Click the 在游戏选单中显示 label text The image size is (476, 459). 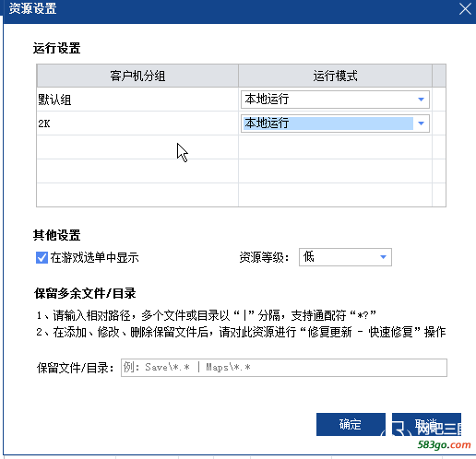tap(94, 257)
